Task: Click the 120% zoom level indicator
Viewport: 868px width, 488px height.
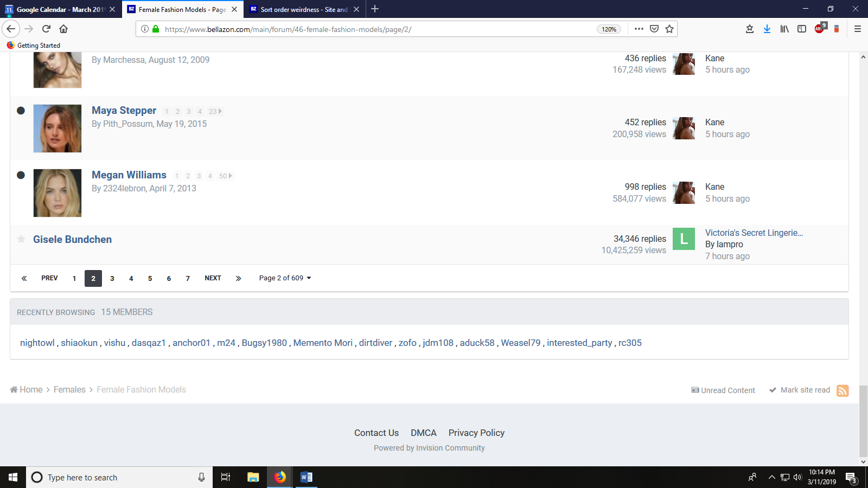Action: pos(609,29)
